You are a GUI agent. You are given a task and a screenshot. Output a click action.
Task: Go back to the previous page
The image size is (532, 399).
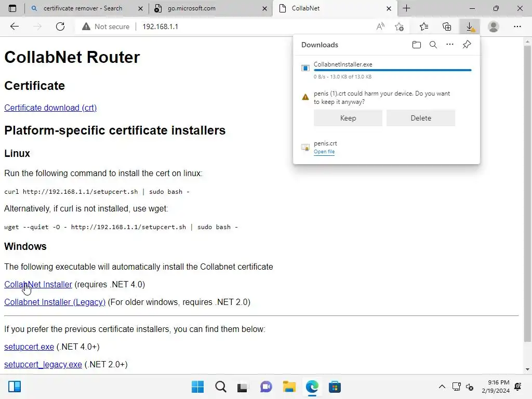pos(14,26)
